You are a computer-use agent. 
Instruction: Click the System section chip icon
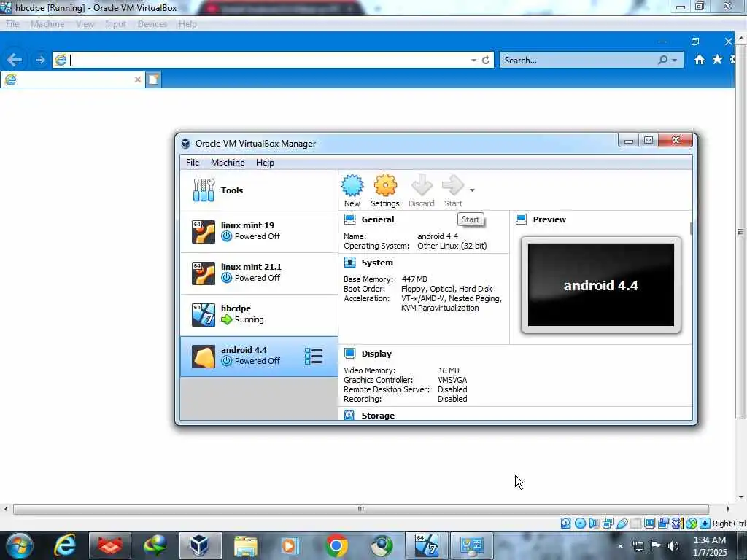click(349, 262)
